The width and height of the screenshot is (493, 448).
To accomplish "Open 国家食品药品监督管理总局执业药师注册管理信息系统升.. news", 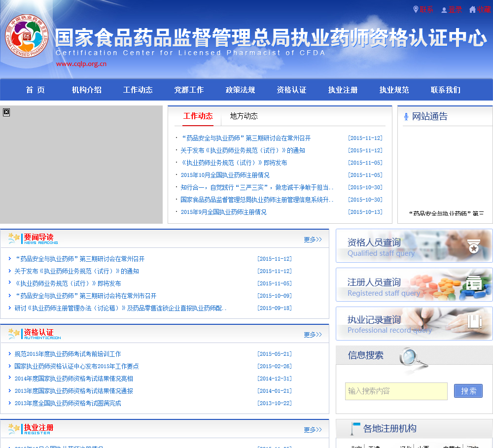I will 257,200.
